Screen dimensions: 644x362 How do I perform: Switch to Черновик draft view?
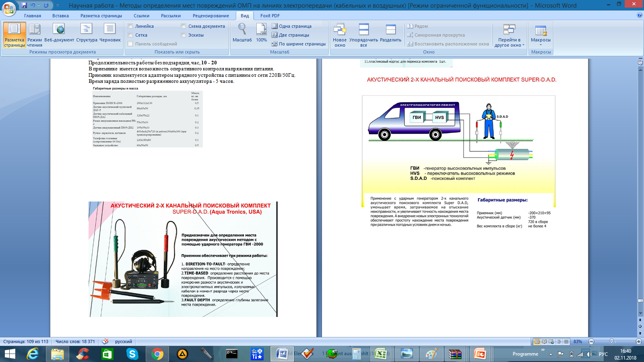[110, 33]
